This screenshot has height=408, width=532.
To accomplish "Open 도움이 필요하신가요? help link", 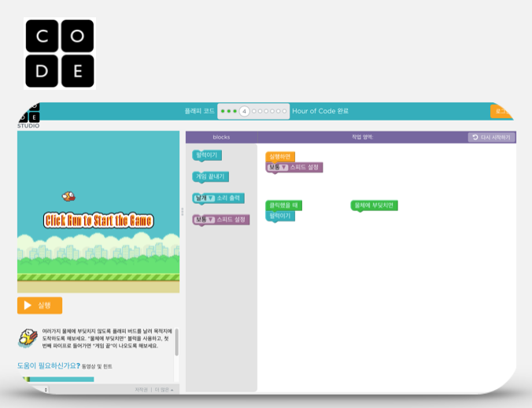I will pyautogui.click(x=49, y=365).
